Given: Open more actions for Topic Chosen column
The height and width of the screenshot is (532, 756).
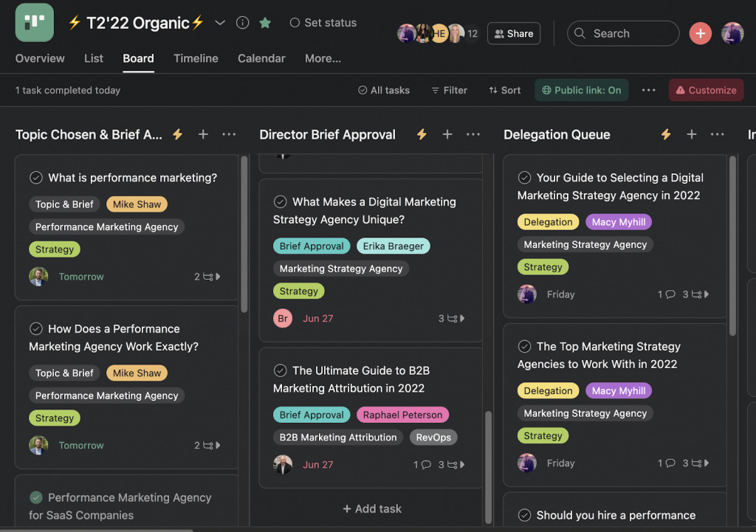Looking at the screenshot, I should (x=229, y=134).
